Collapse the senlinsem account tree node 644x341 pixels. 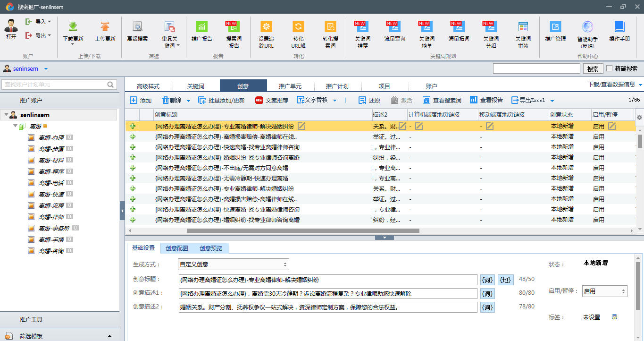[6, 115]
